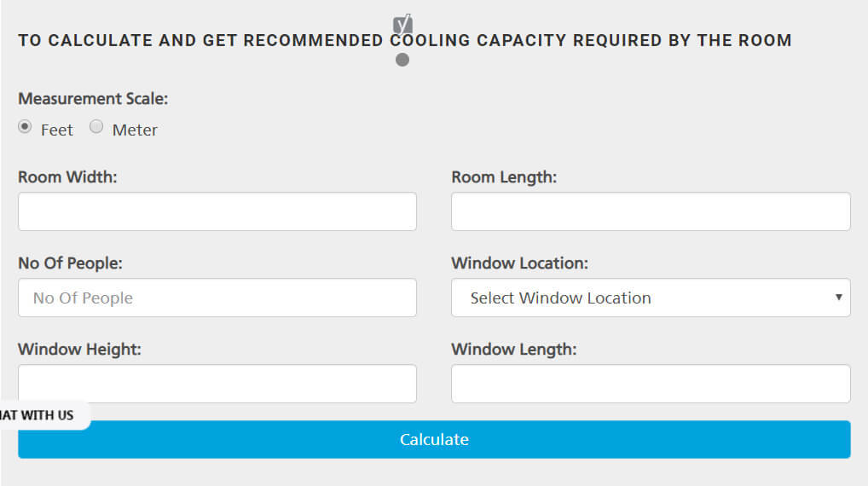Focus the Room Width input field
Screen dimensions: 868x486
(217, 211)
